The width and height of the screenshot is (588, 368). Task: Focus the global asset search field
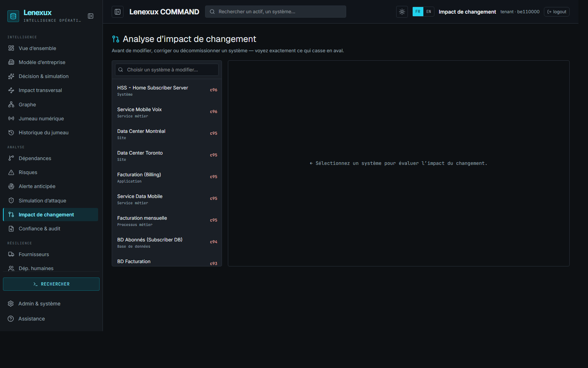tap(276, 12)
